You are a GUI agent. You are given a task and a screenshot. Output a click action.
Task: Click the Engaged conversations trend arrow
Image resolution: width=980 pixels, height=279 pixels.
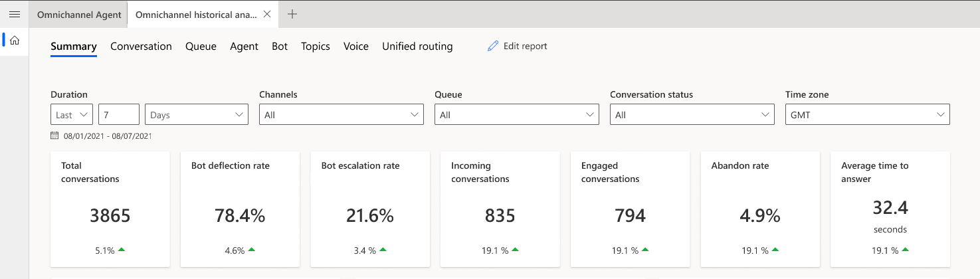click(x=645, y=250)
